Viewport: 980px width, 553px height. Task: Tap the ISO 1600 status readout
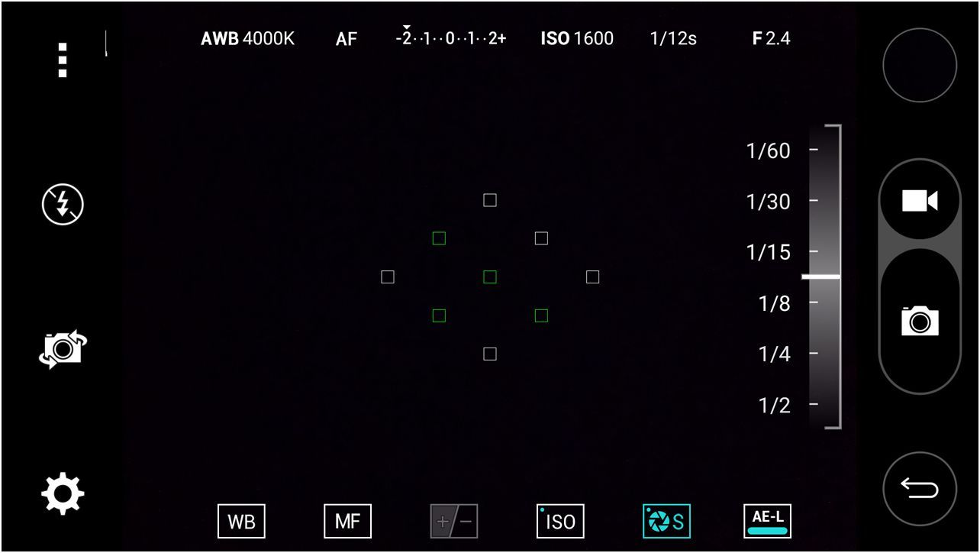pyautogui.click(x=577, y=39)
